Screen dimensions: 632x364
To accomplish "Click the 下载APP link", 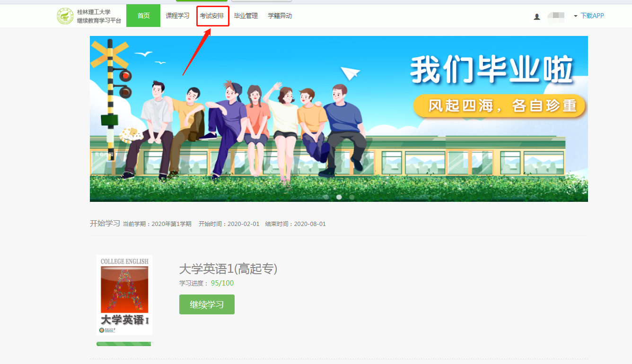I will click(592, 16).
